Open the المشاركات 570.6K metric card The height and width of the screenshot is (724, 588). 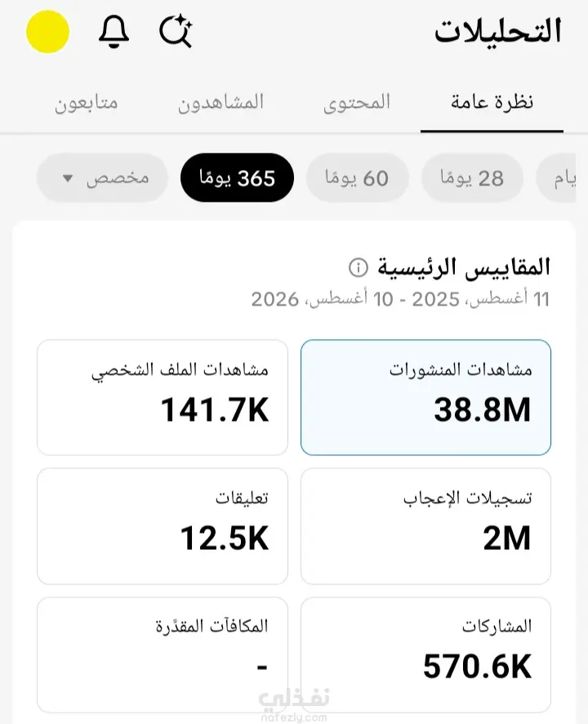(x=425, y=655)
